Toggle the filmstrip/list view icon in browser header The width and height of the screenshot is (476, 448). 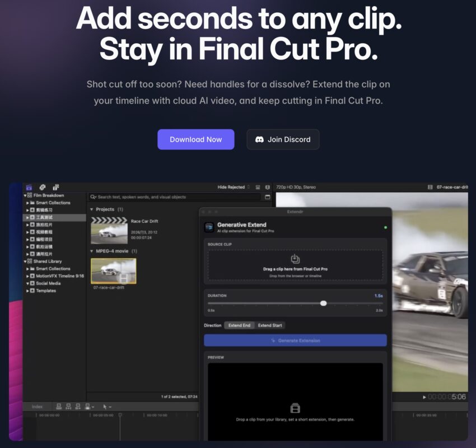point(268,187)
